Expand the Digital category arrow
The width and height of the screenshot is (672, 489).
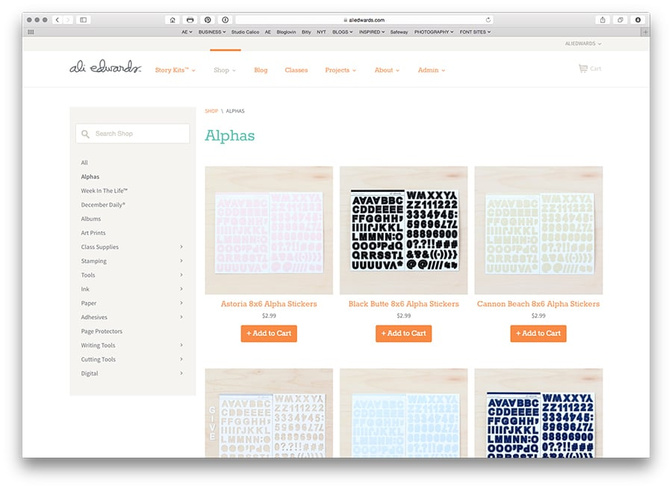point(181,373)
